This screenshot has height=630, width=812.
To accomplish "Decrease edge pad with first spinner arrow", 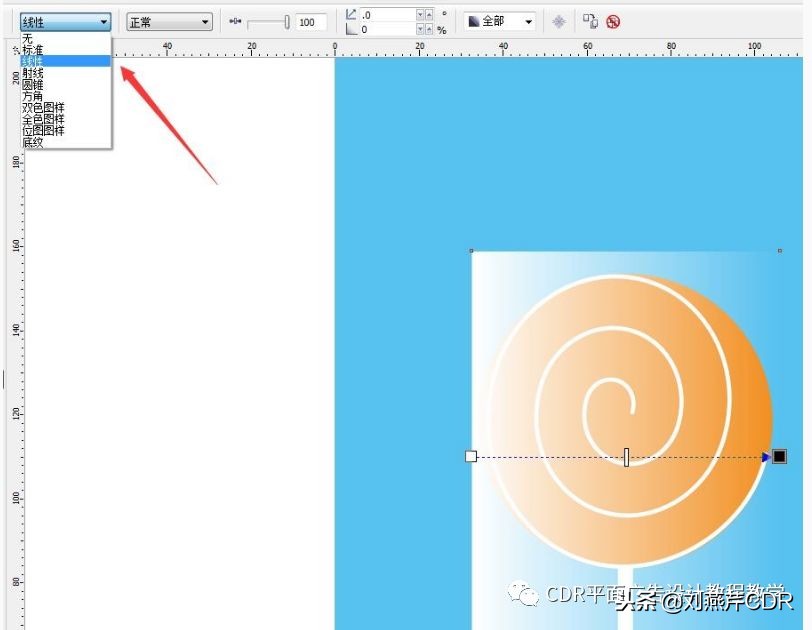I will (420, 30).
